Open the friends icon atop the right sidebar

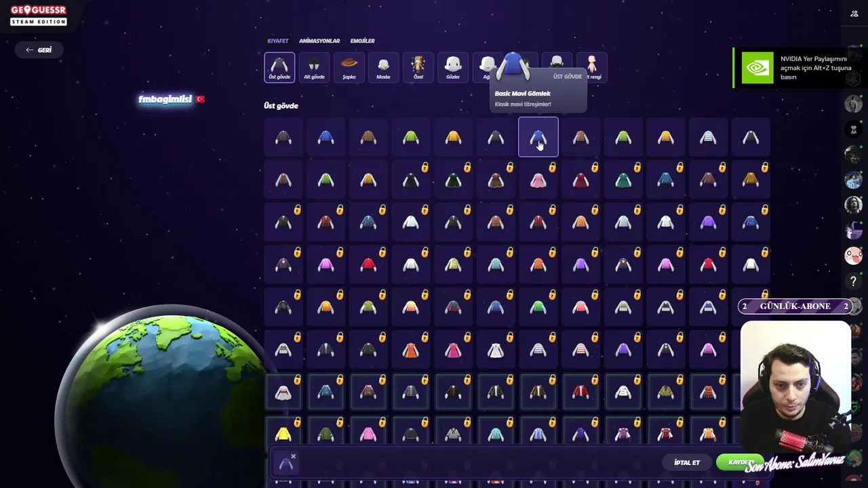(x=854, y=14)
